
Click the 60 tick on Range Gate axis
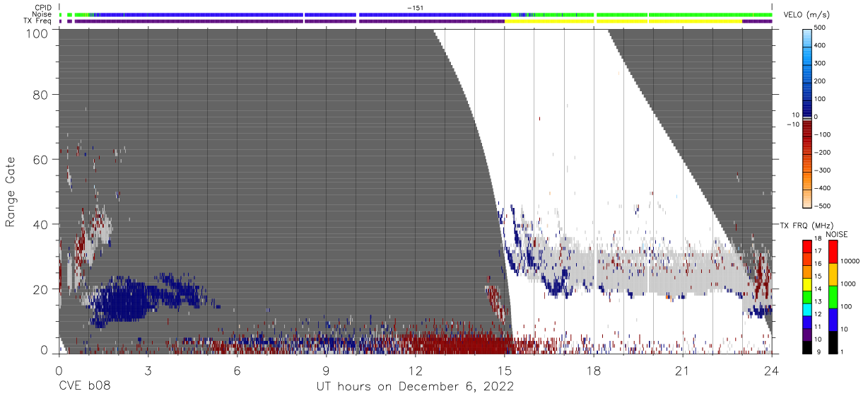[40, 159]
